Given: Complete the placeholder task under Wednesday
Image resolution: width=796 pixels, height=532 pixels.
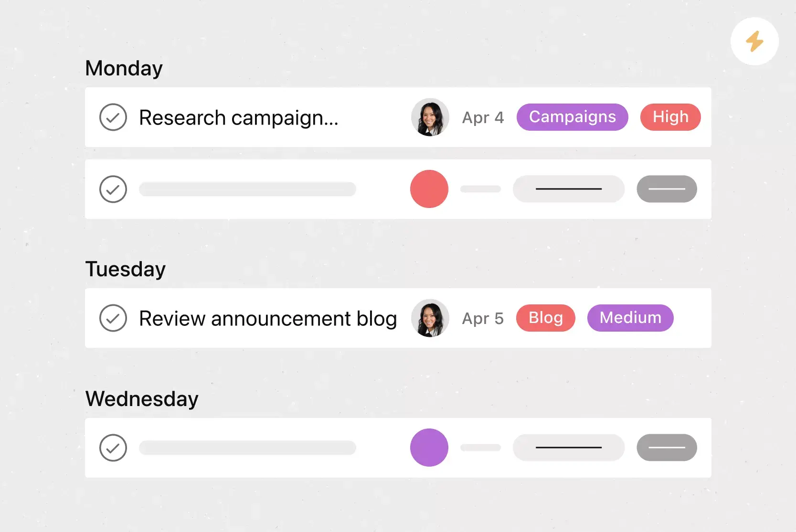Looking at the screenshot, I should click(x=113, y=448).
